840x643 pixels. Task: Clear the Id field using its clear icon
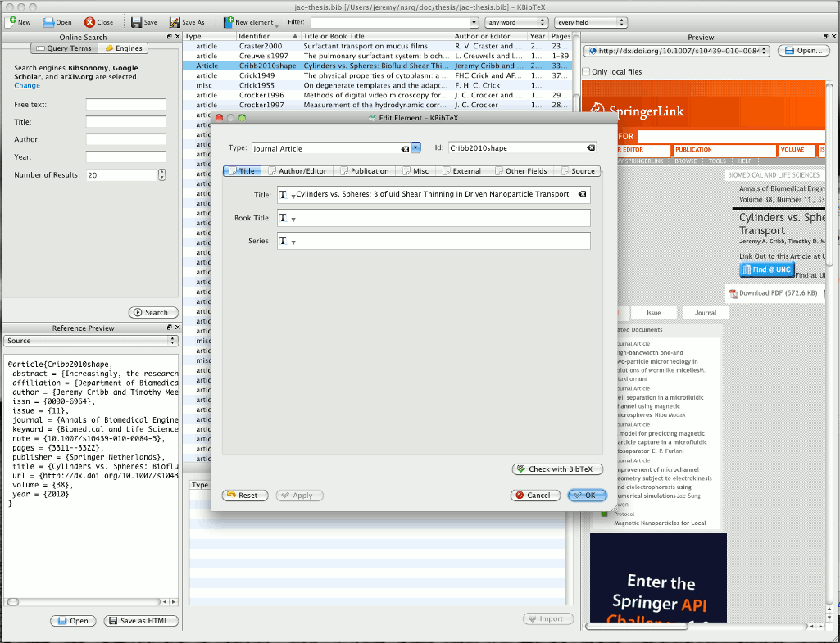590,147
